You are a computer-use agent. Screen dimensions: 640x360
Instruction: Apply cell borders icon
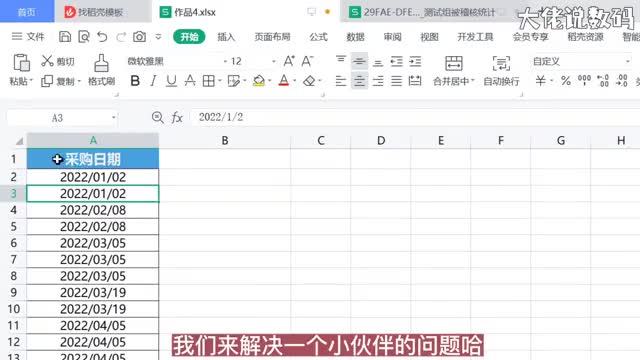point(209,81)
